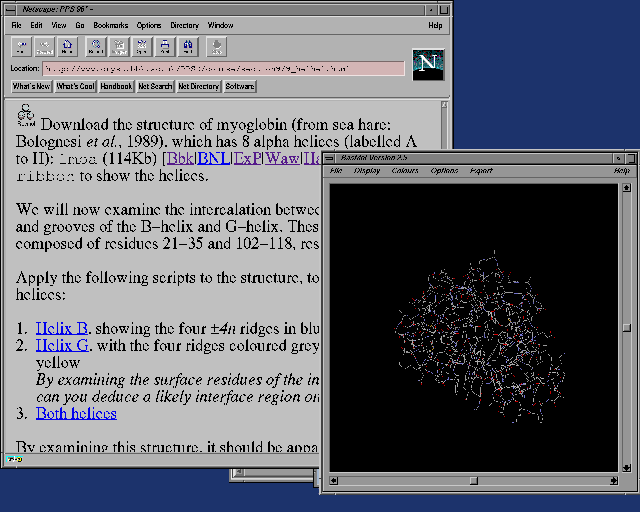Follow the Helix B script link
Screen dimensions: 640x512
63,328
